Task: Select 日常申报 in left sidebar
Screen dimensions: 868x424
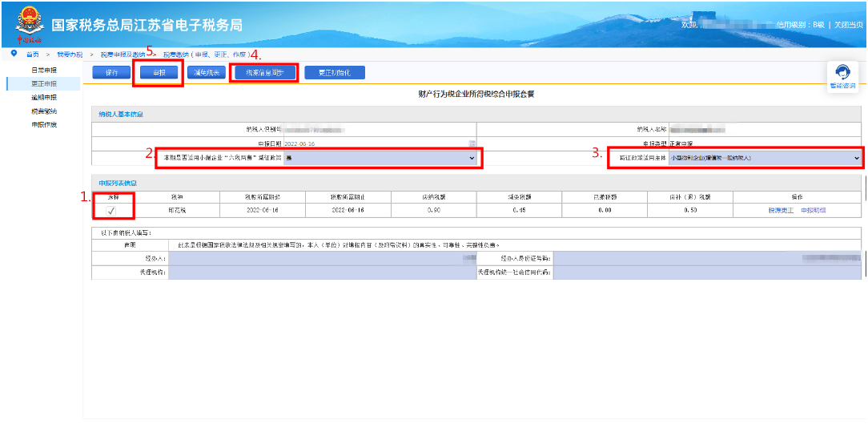Action: (44, 71)
